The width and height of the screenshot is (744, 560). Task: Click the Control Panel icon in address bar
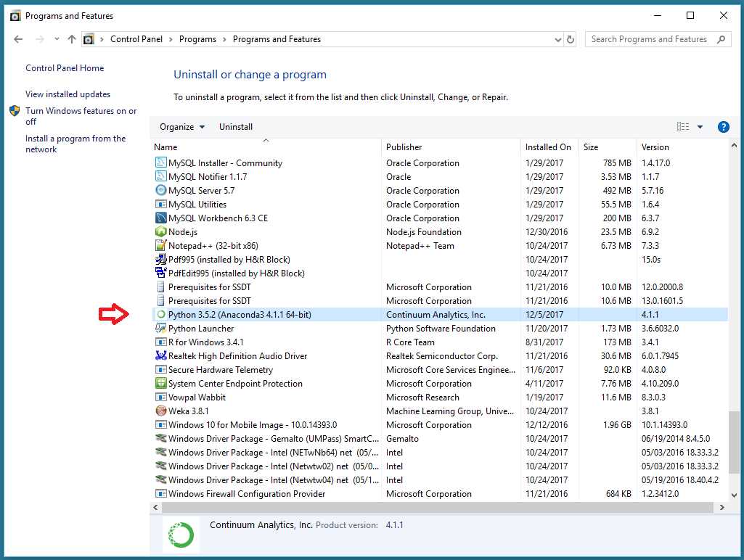89,39
